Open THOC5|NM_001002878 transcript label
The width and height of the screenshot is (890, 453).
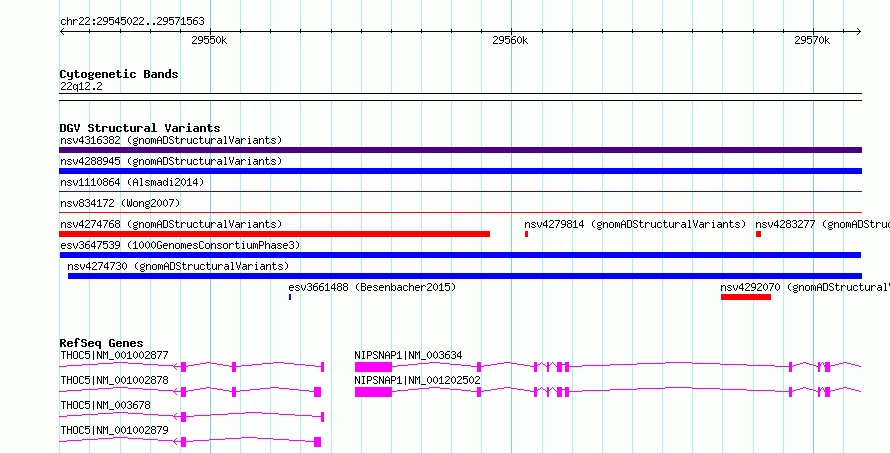point(114,380)
